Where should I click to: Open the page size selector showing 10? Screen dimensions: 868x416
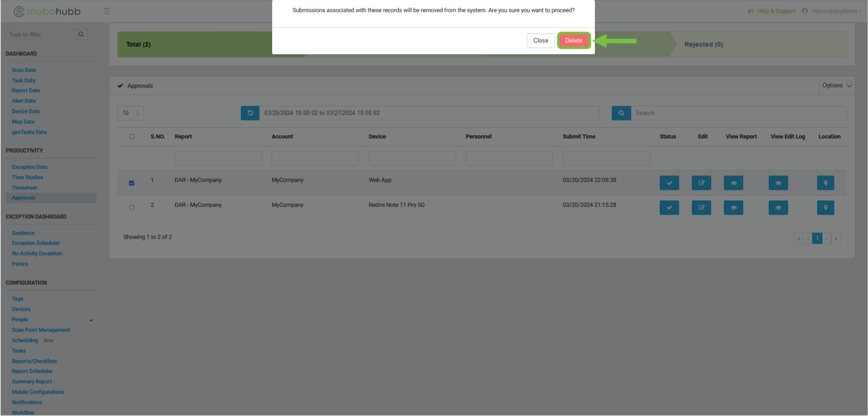(130, 113)
